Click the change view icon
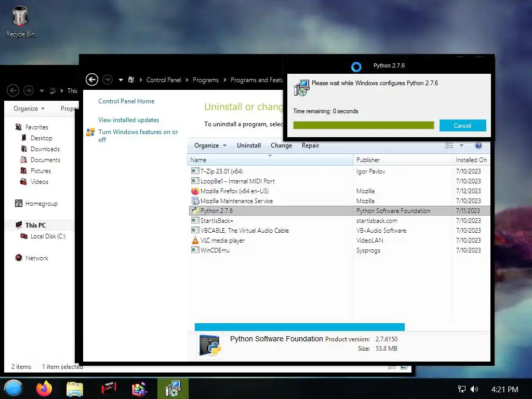The image size is (532, 399). (449, 145)
